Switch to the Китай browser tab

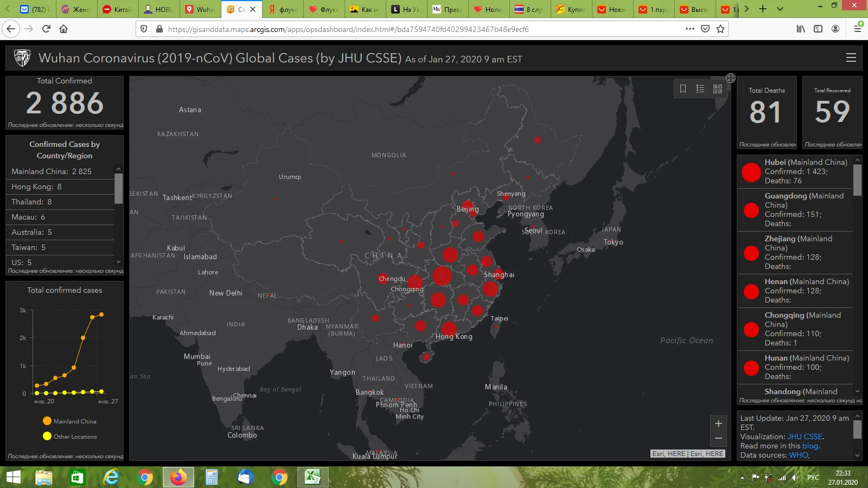tap(118, 9)
